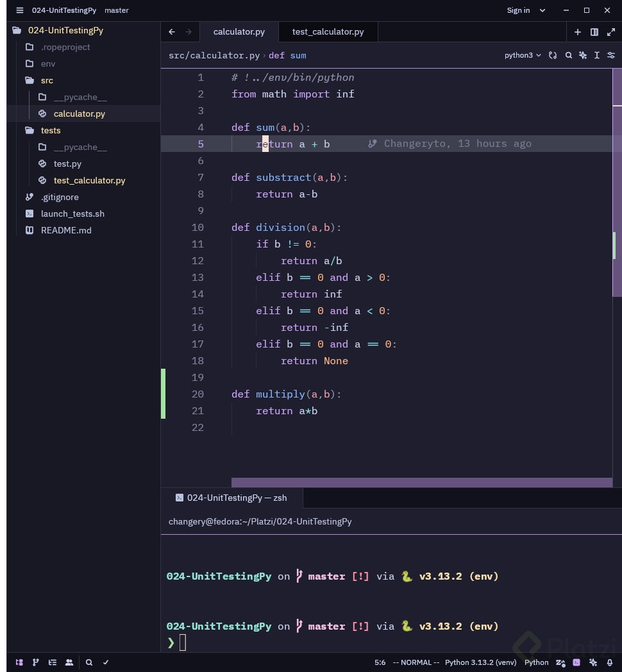Open buffer search from the editor toolbar
Screen dimensions: 622x672
pos(568,55)
